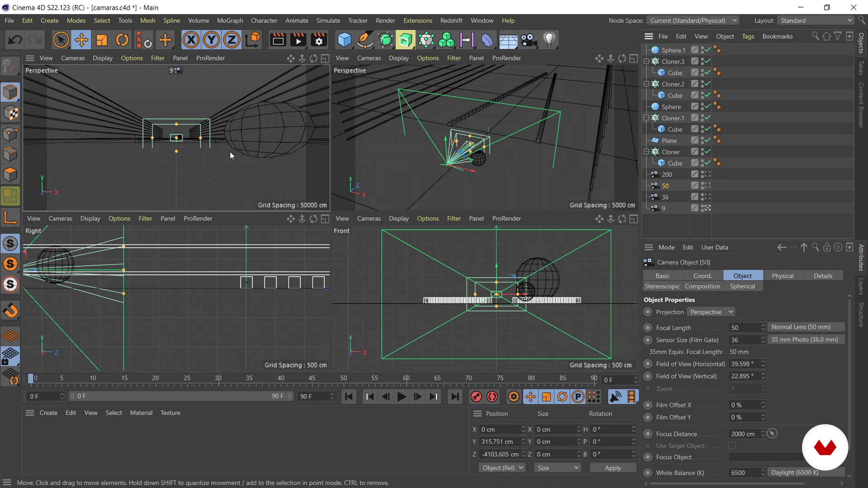Toggle Focus Distance animation dot
Image resolution: width=868 pixels, height=488 pixels.
648,434
